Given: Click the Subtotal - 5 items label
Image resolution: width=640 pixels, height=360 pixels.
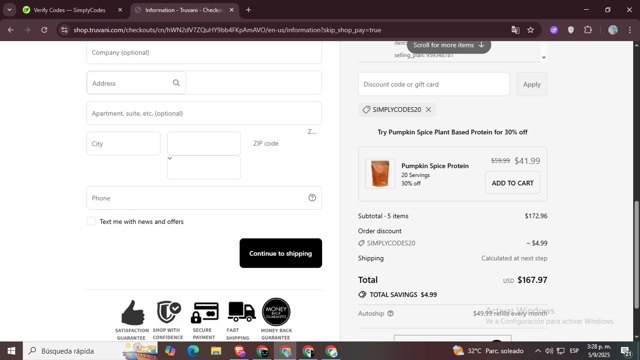Looking at the screenshot, I should [383, 216].
